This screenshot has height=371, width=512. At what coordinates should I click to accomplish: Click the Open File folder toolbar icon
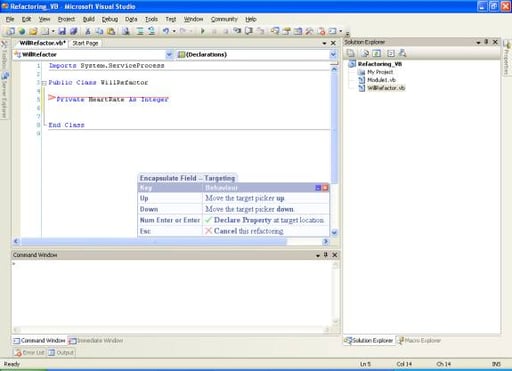tap(33, 31)
